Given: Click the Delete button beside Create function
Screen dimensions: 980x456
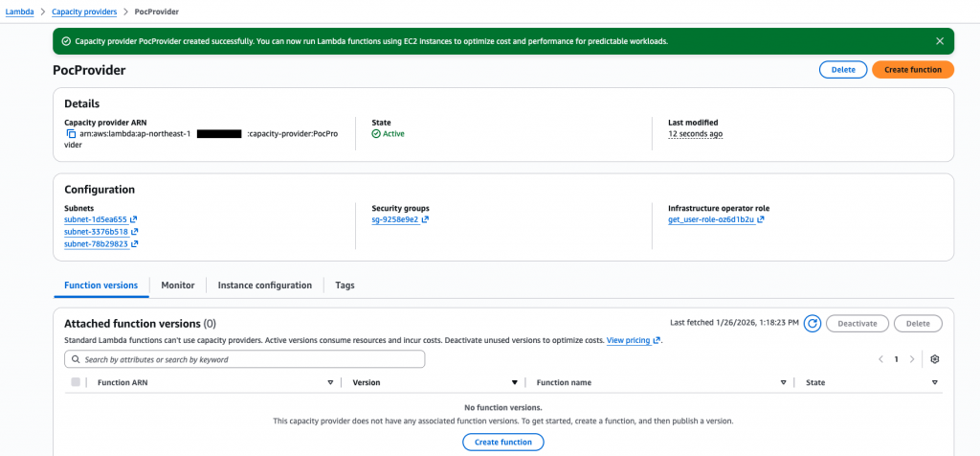Looking at the screenshot, I should click(842, 70).
